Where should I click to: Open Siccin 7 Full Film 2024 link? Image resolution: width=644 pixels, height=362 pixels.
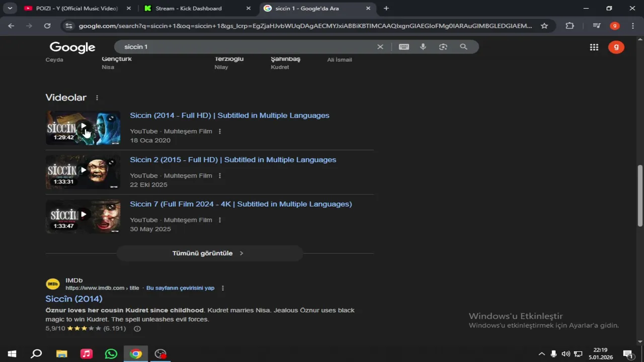(x=241, y=204)
